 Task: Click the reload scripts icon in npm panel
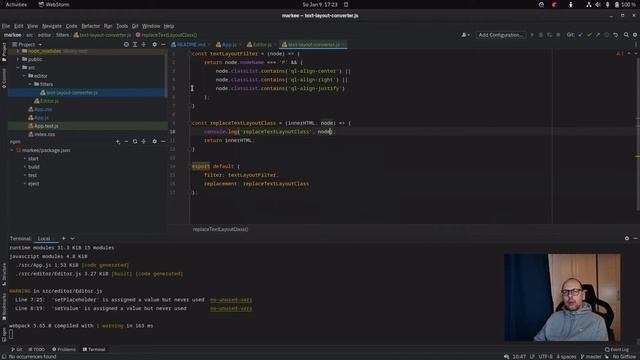click(135, 142)
